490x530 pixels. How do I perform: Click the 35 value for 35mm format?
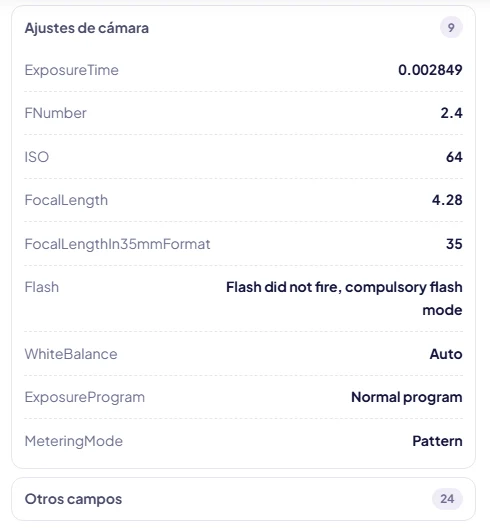point(454,244)
